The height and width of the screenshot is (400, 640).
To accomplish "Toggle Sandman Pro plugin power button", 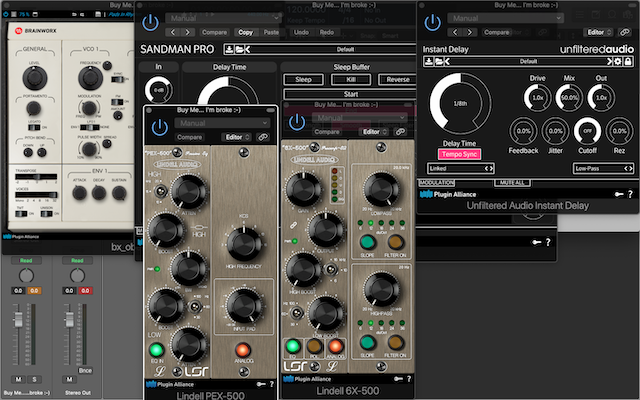I will (151, 23).
